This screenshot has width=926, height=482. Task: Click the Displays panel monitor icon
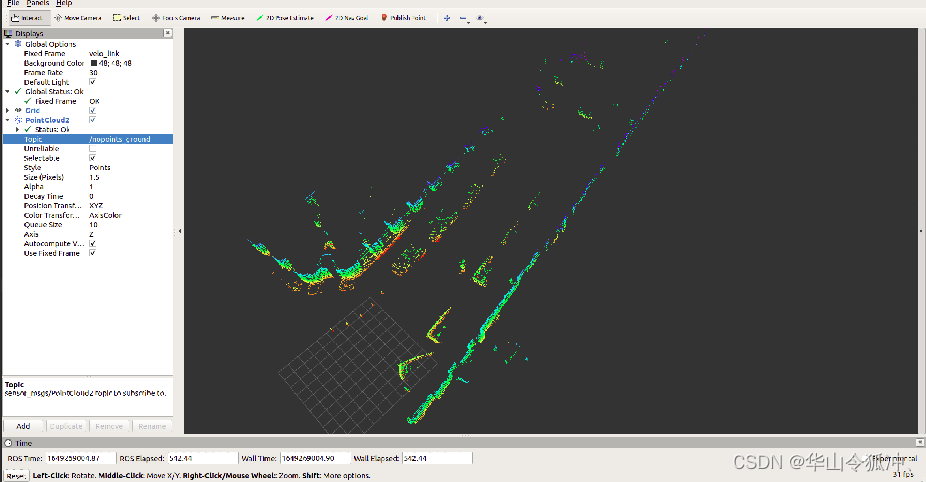pos(8,34)
